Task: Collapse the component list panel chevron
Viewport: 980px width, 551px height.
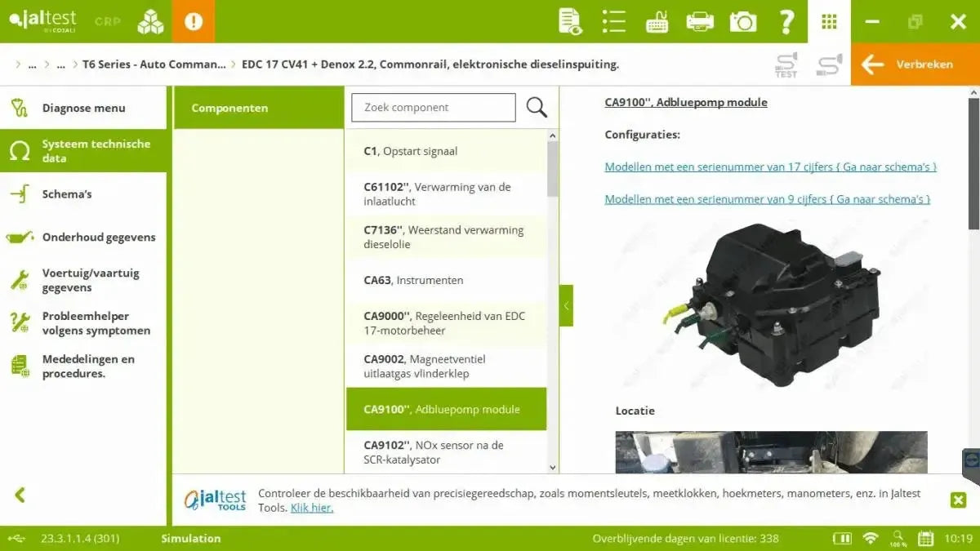Action: click(x=566, y=305)
